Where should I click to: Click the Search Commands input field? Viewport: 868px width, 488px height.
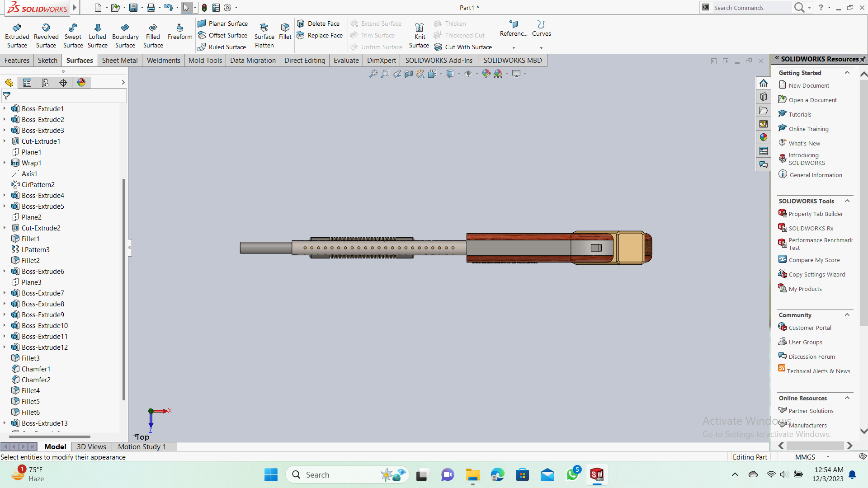750,8
